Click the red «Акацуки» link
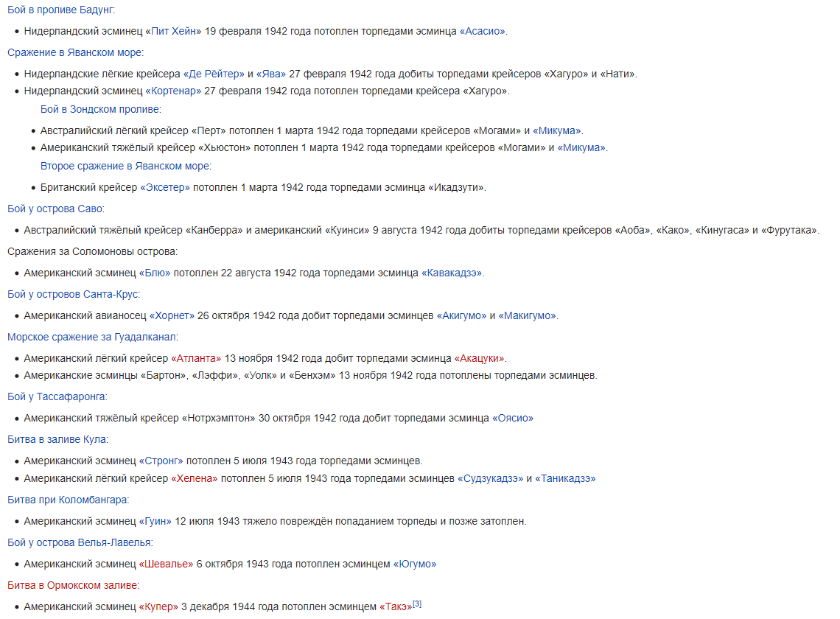This screenshot has height=619, width=840. point(480,359)
